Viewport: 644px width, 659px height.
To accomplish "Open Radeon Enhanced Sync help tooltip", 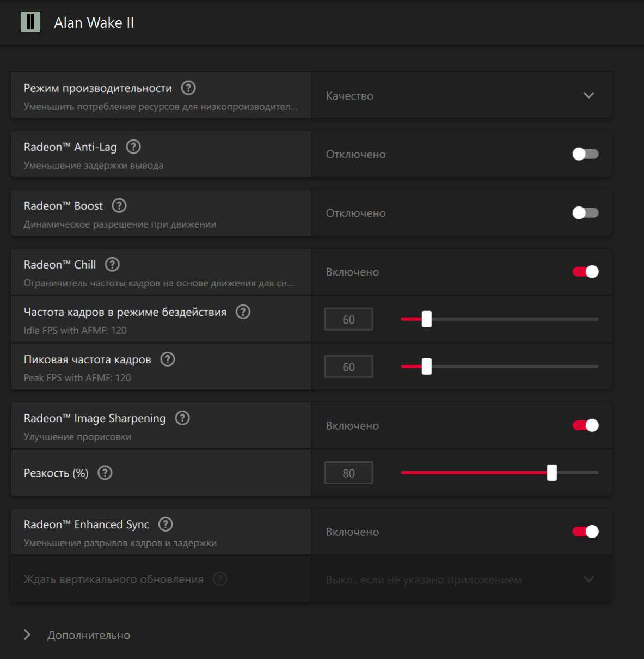I will coord(165,524).
